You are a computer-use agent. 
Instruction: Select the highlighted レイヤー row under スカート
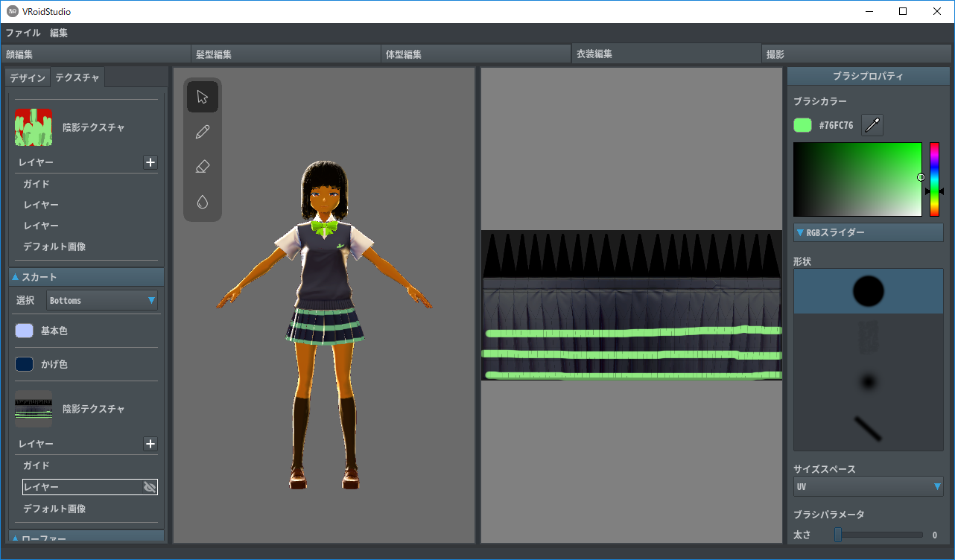90,487
